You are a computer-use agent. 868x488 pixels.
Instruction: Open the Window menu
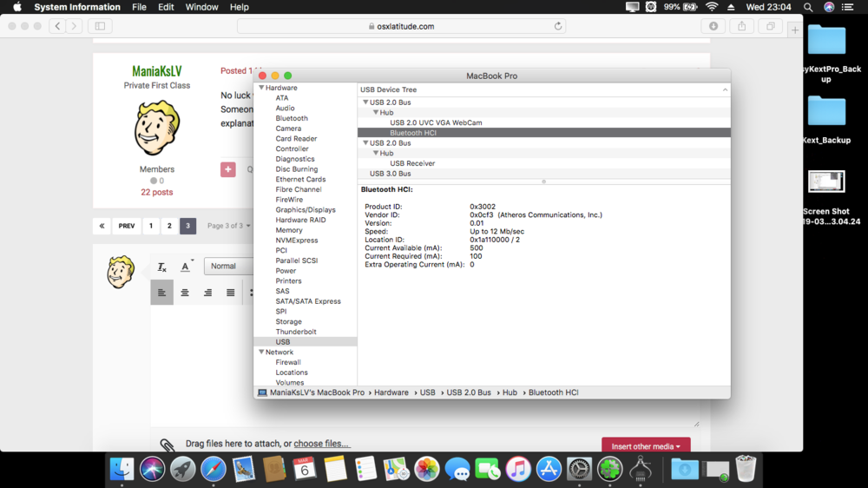tap(201, 7)
